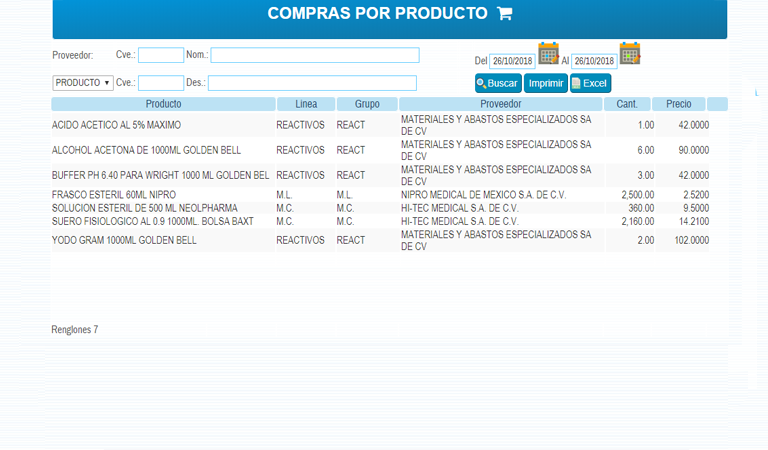Export results with the Excel button
This screenshot has height=450, width=768.
click(x=590, y=83)
